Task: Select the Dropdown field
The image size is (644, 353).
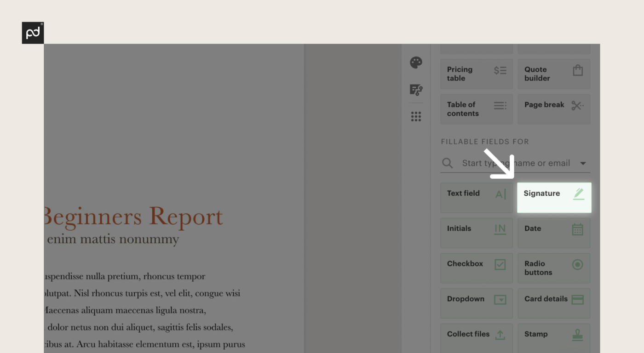Action: click(477, 303)
